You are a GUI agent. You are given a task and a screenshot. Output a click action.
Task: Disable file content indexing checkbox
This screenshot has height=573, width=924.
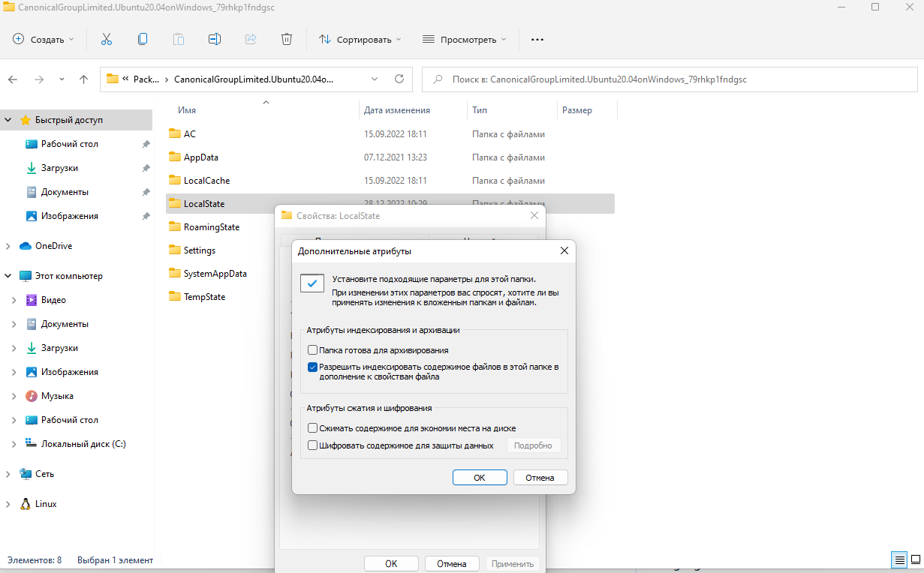(312, 367)
